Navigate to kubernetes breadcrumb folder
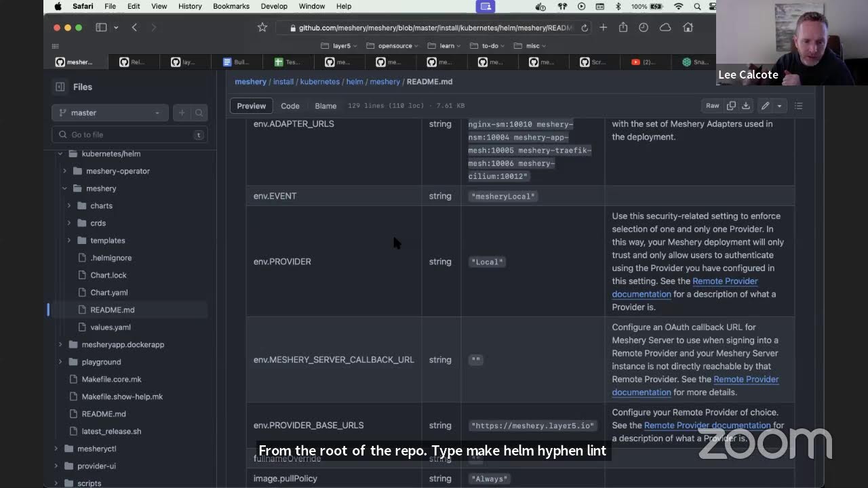Screen dimensions: 868x488 tap(320, 81)
